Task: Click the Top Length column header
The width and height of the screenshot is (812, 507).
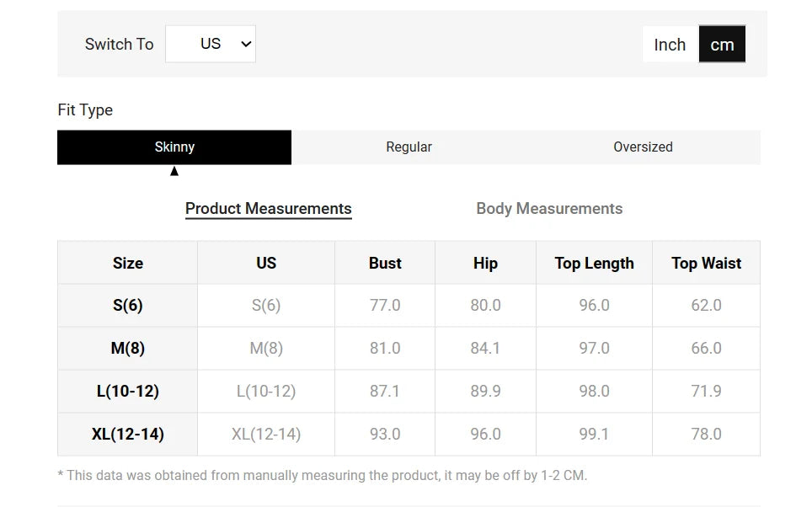Action: 594,263
